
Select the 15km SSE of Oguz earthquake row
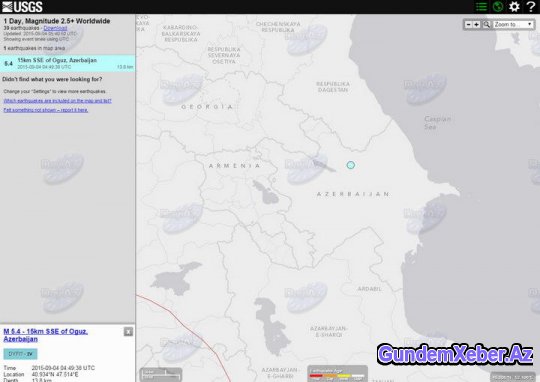(68, 63)
